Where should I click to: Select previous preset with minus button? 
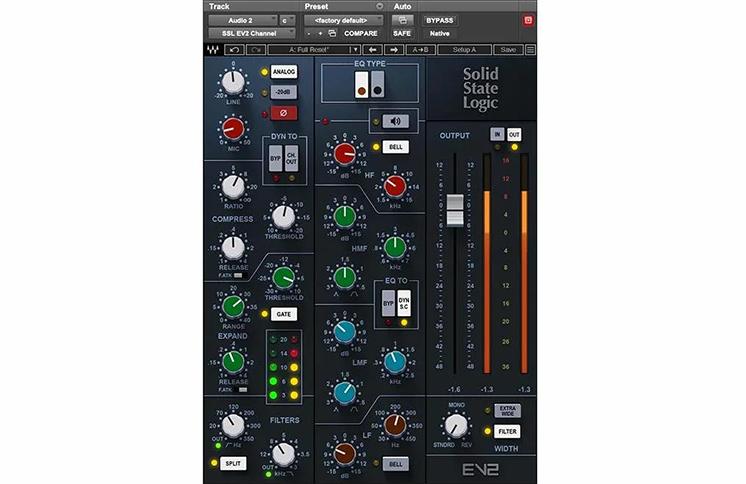click(x=309, y=33)
